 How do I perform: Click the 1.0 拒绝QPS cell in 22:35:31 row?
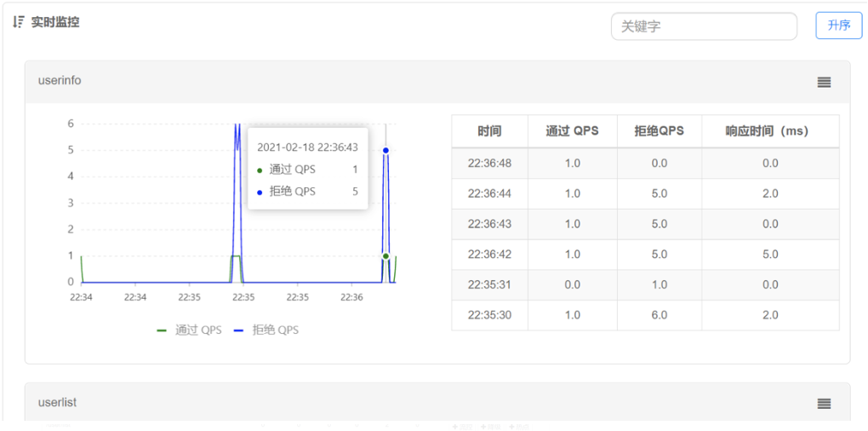[x=660, y=284]
